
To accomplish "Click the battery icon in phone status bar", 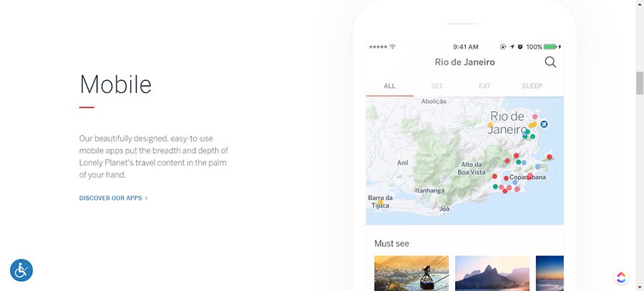I will click(550, 47).
